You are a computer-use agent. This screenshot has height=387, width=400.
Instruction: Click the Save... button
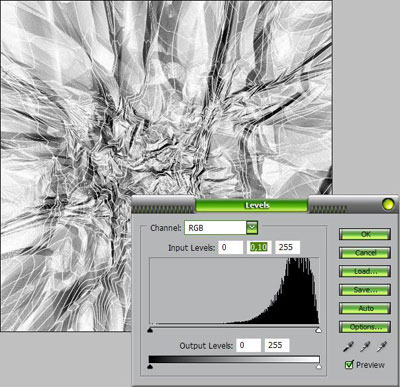click(365, 290)
